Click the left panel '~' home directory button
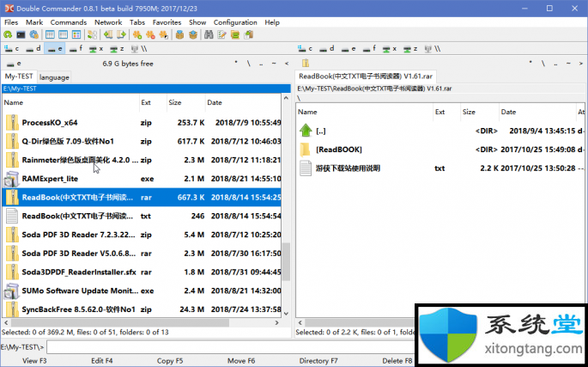The height and width of the screenshot is (367, 588). [x=274, y=64]
